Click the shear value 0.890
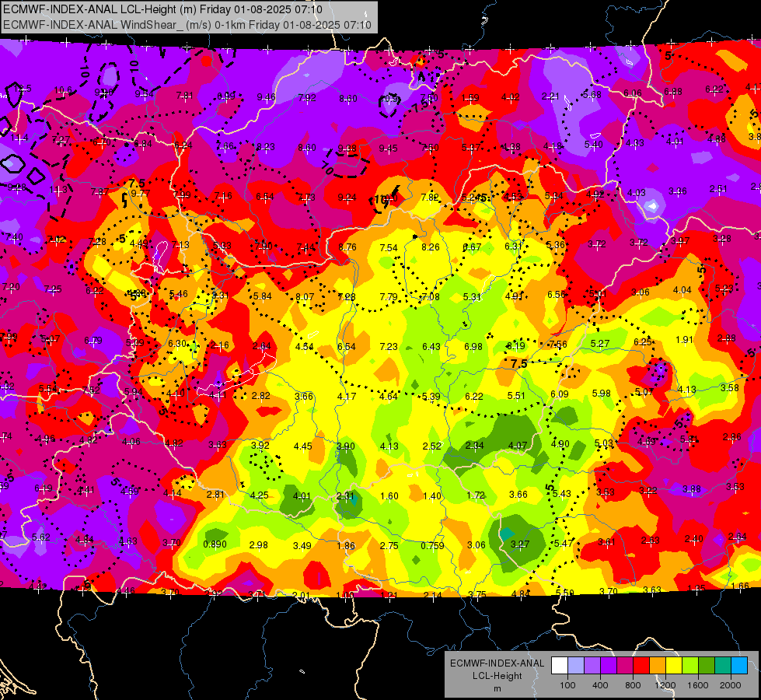Viewport: 761px width, 700px height. tap(215, 544)
